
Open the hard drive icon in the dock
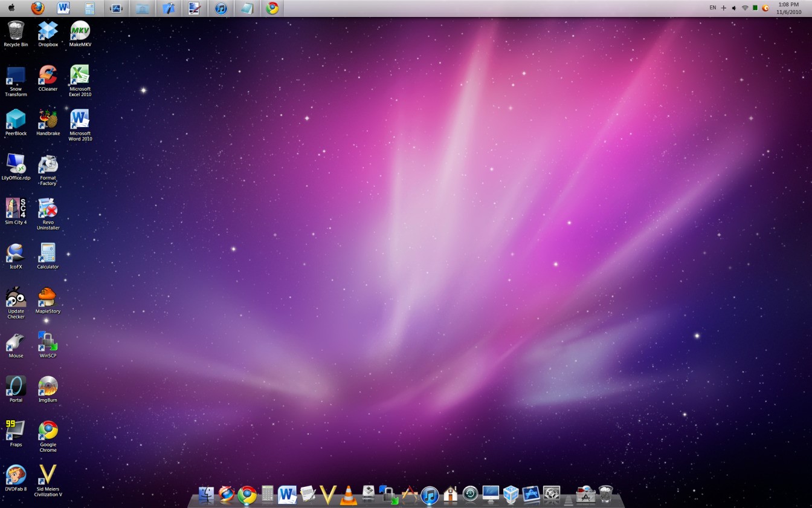(x=369, y=494)
